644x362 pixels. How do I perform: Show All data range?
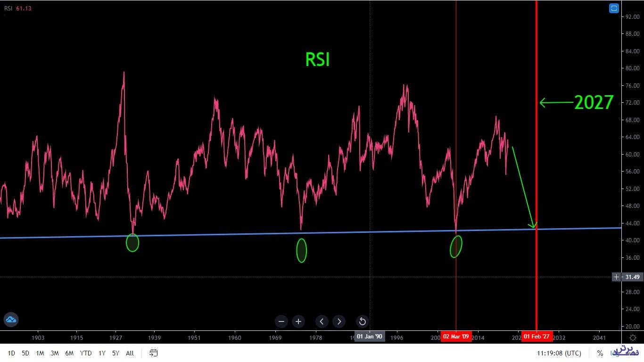130,353
